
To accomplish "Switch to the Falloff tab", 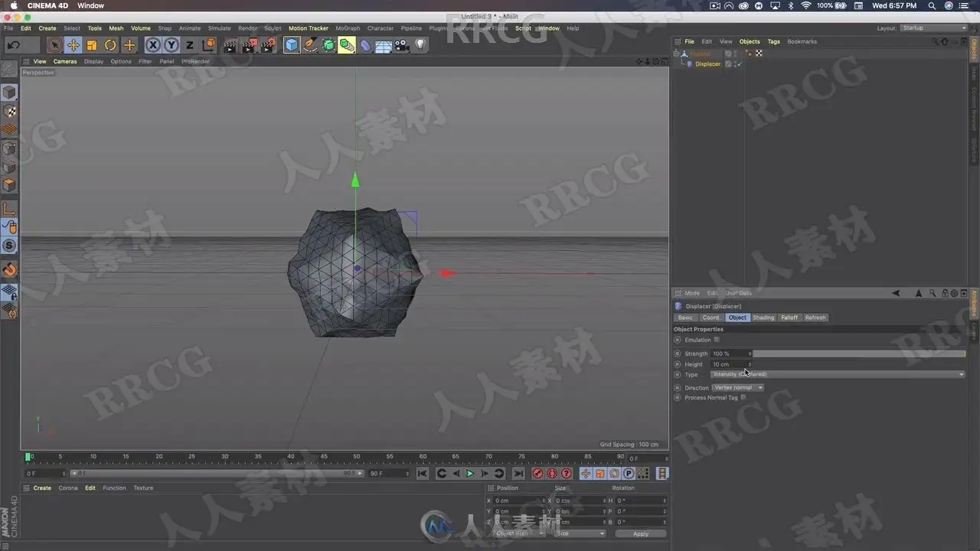I will click(789, 318).
